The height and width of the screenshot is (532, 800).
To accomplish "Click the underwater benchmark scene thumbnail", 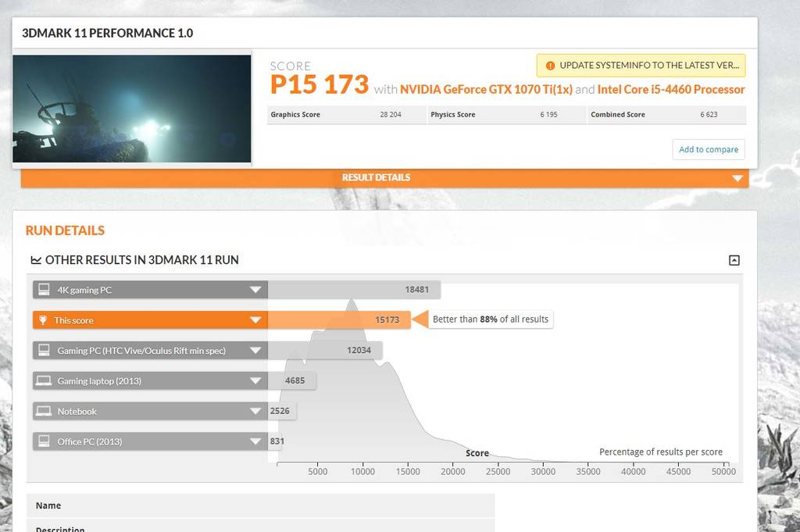I will pos(131,109).
